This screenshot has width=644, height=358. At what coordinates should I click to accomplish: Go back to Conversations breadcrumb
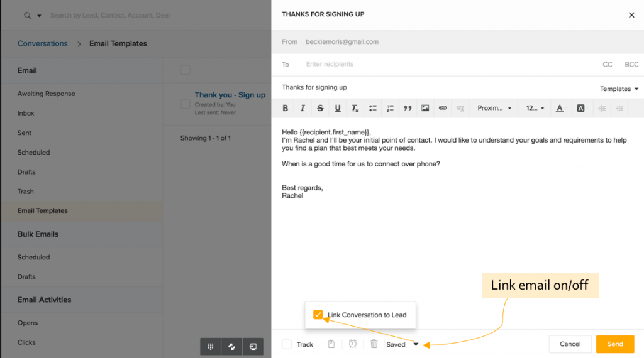coord(42,43)
